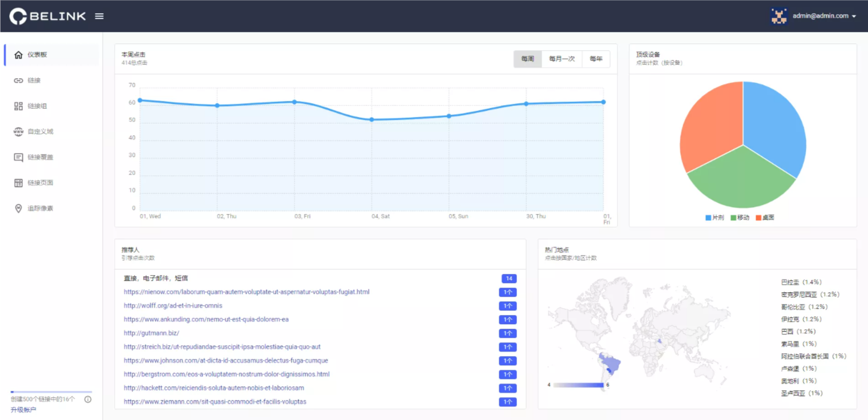This screenshot has width=868, height=420.
Task: Toggle the hamburger sidebar menu
Action: (x=99, y=17)
